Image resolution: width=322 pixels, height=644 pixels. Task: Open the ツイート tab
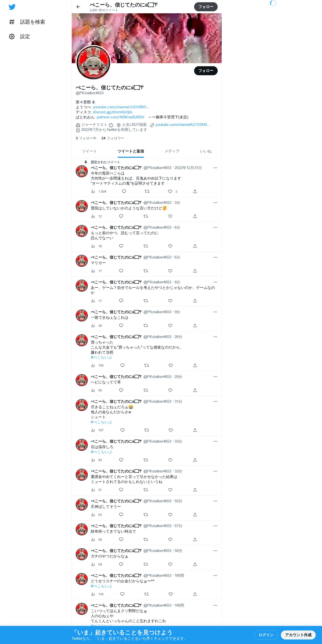click(x=89, y=151)
